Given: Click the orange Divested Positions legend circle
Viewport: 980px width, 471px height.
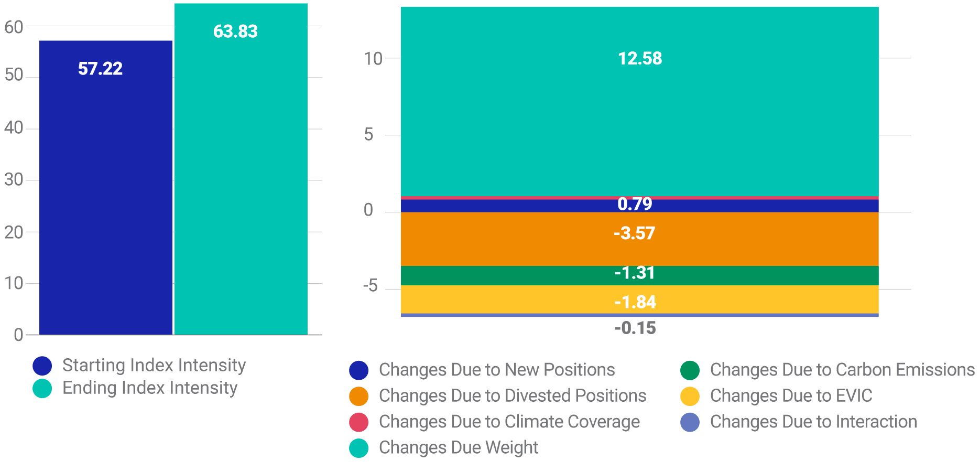Looking at the screenshot, I should coord(358,396).
